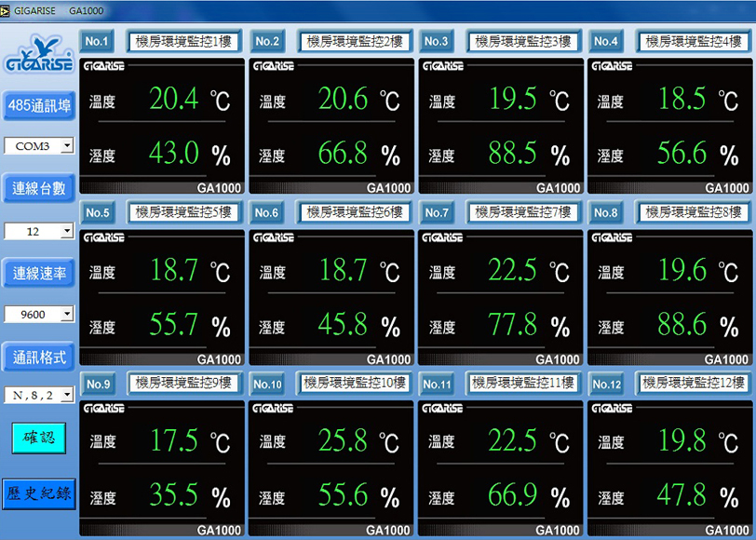Click the 機房環境監控9樓 name field

point(183,384)
